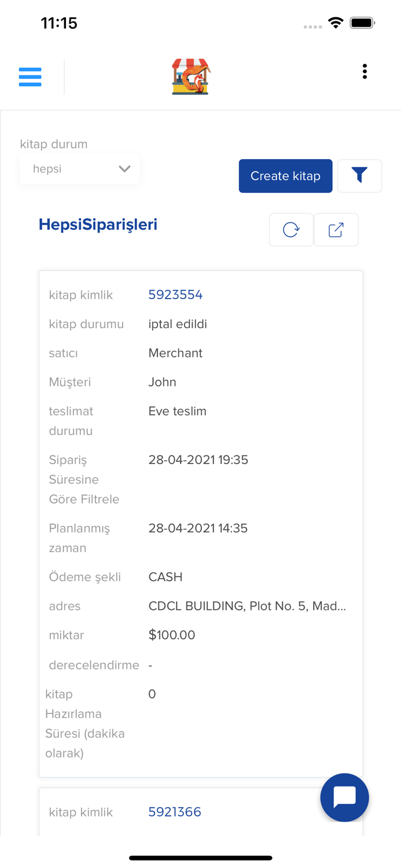Click the marketplace store logo
This screenshot has height=868, width=401.
point(191,76)
